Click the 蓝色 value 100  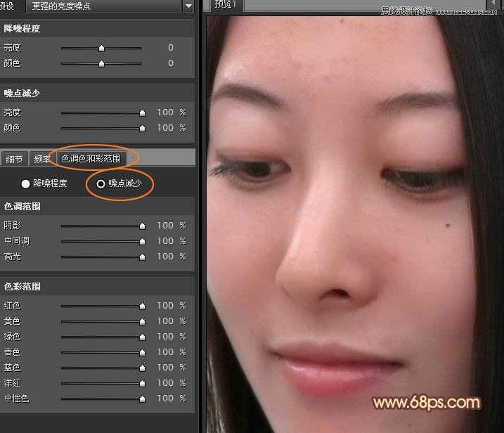pos(165,368)
